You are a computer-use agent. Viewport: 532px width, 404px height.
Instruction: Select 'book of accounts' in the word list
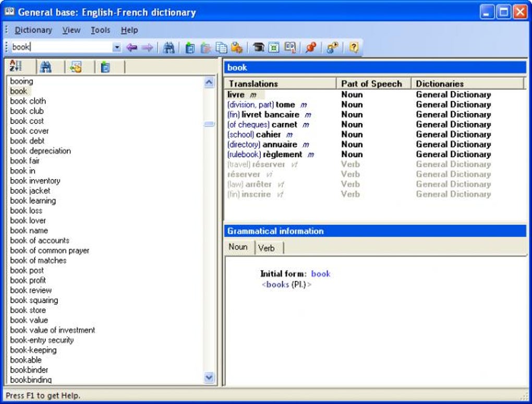click(x=40, y=240)
